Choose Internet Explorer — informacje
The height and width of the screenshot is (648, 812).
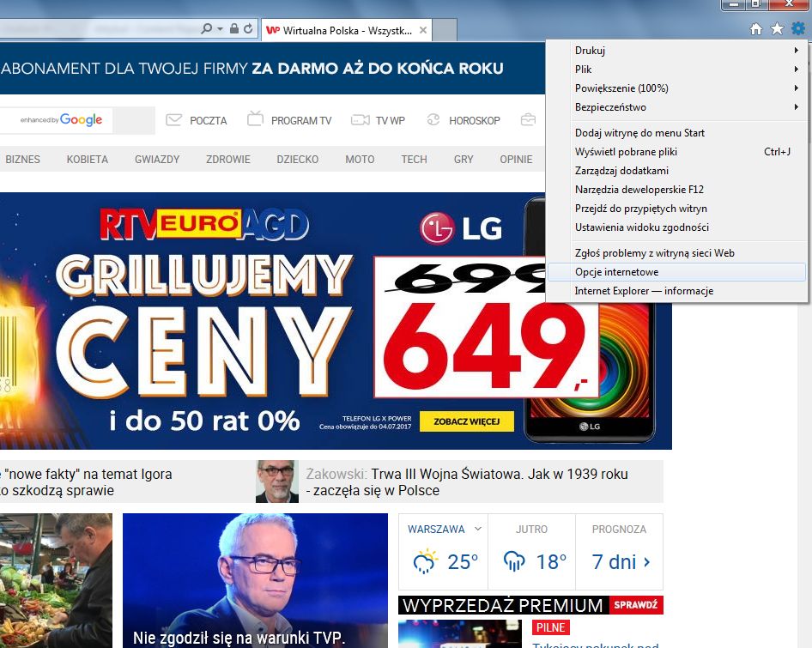click(x=676, y=291)
